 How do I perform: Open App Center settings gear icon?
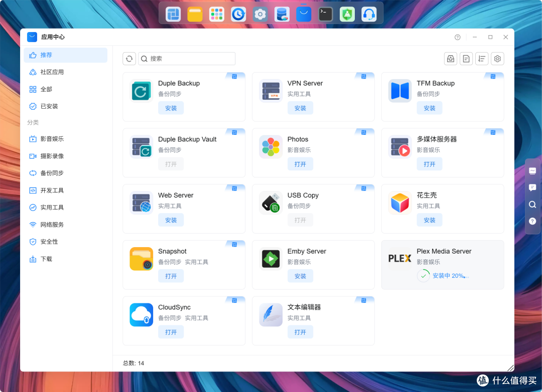tap(497, 59)
